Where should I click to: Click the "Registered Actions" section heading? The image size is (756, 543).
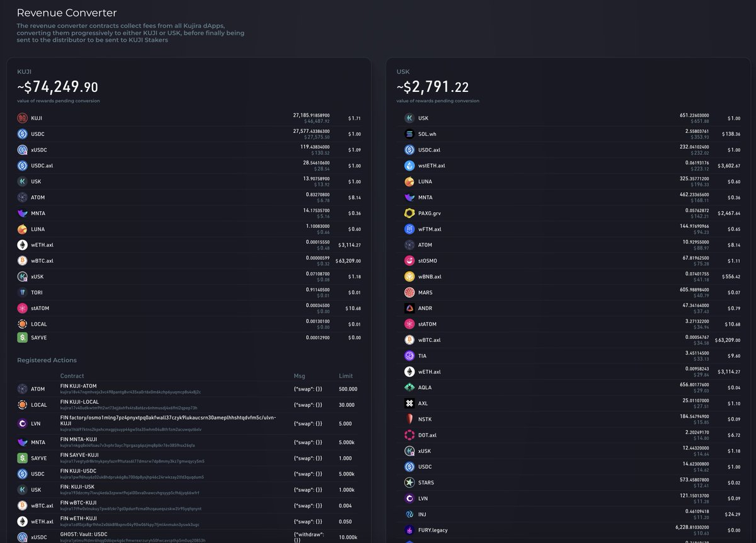(x=47, y=360)
